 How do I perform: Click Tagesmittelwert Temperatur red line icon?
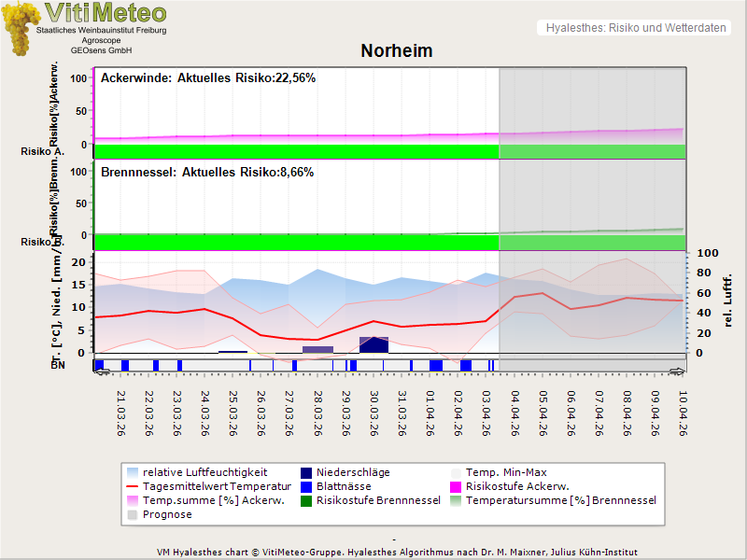coord(132,486)
